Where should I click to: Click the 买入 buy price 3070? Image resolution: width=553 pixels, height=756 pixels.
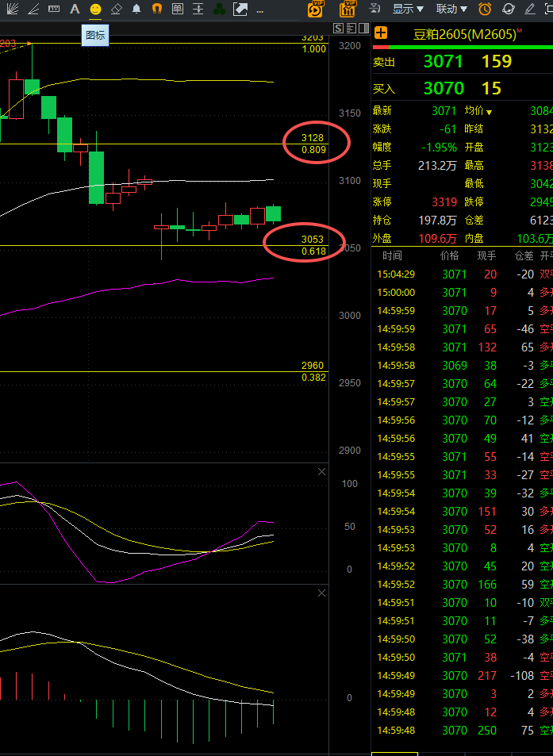[x=444, y=88]
